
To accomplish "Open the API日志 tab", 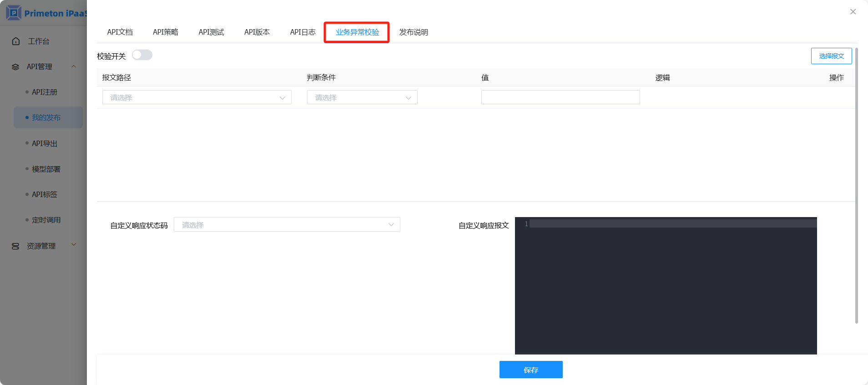I will point(303,32).
